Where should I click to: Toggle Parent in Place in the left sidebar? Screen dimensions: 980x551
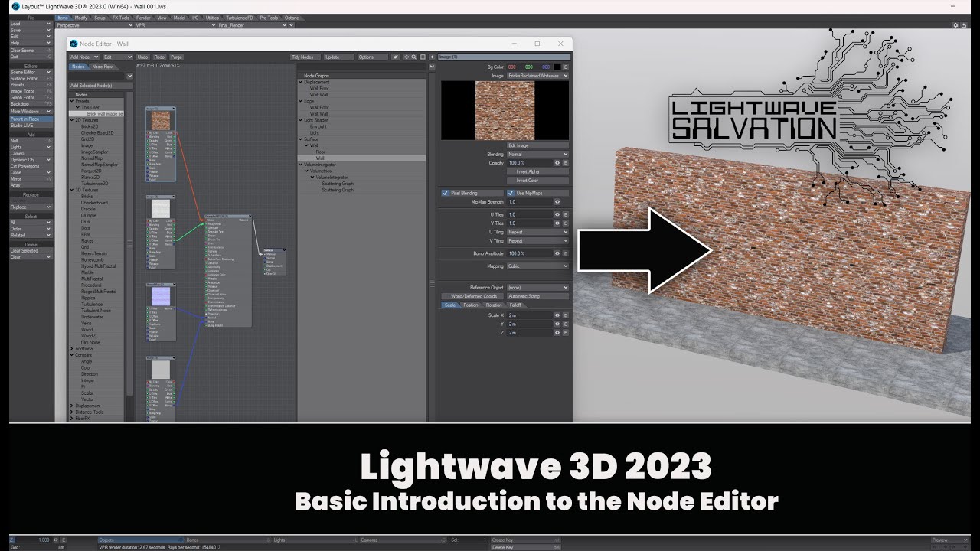31,119
